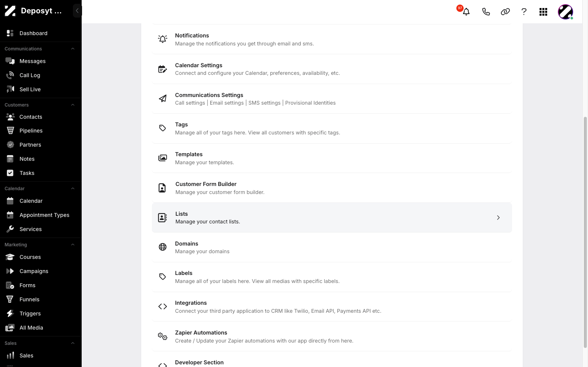
Task: Open the notifications bell icon
Action: (466, 12)
